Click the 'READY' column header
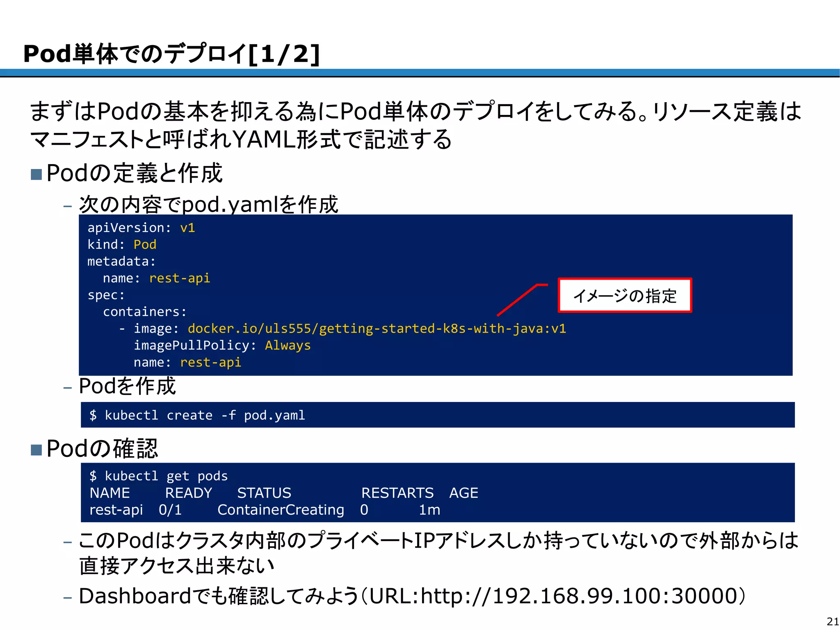 189,493
